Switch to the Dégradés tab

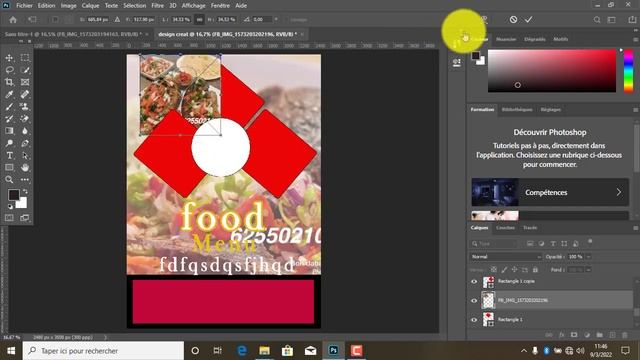535,39
